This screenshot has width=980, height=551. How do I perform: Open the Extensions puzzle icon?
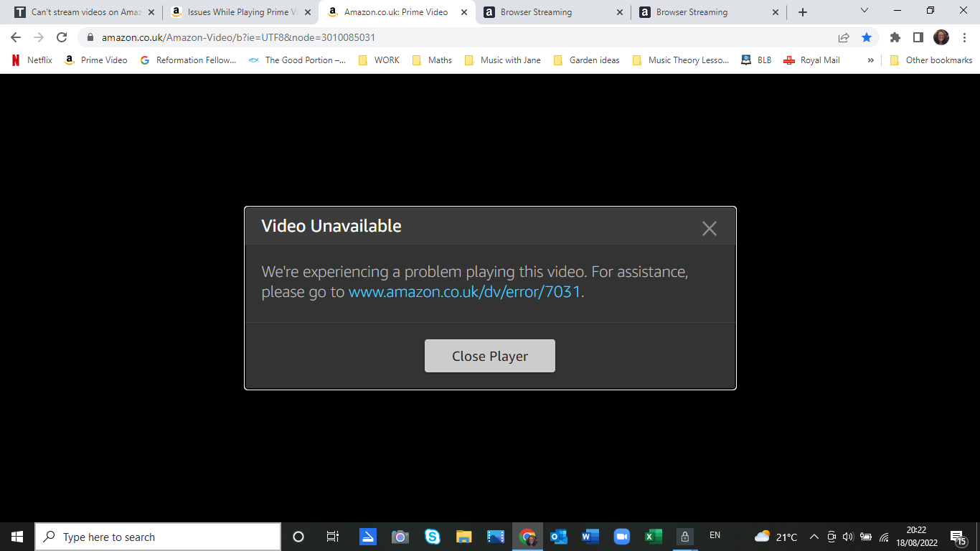tap(895, 37)
